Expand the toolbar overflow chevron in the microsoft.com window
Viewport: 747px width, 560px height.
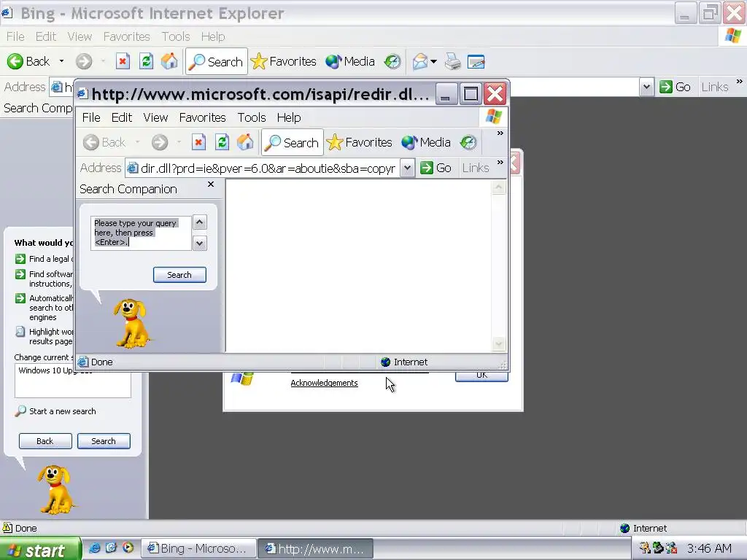tap(500, 133)
